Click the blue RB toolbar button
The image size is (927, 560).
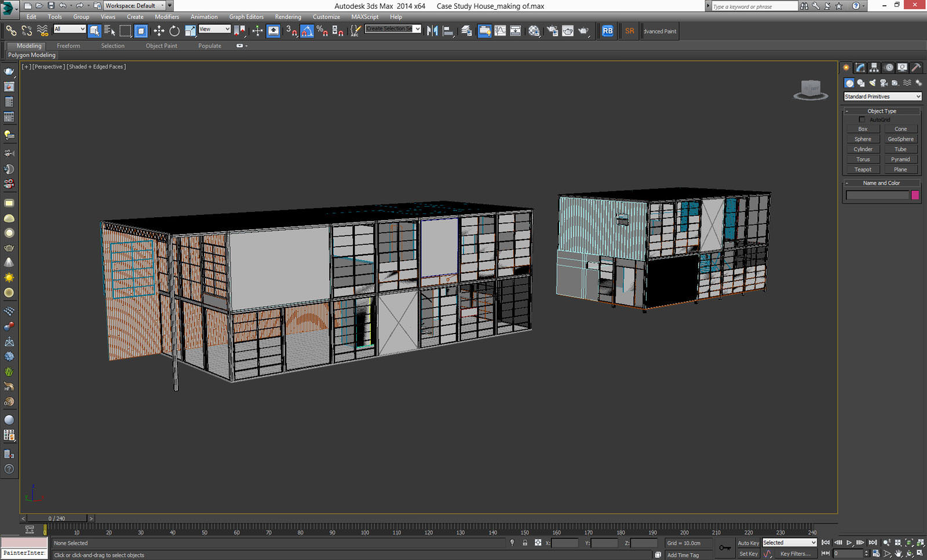(607, 31)
